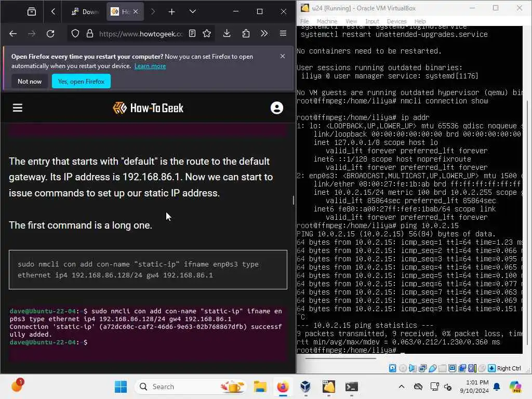The image size is (532, 399).
Task: Click the VirtualBox shared folders icon
Action: (x=443, y=368)
